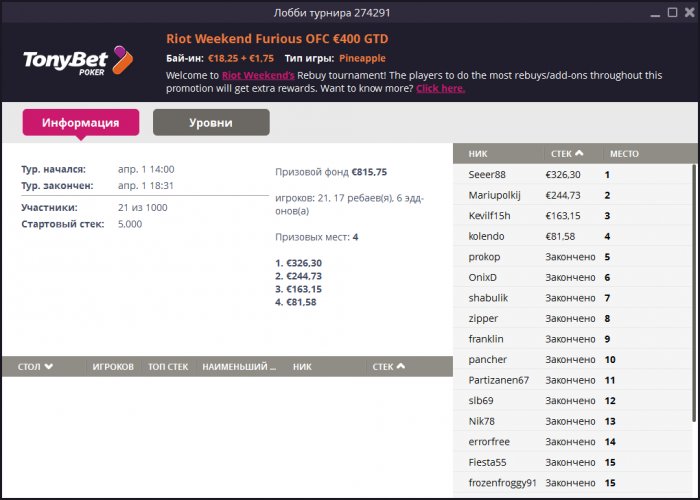Screen dimensions: 700x500
Task: Close the tournament lobby window
Action: pos(688,13)
